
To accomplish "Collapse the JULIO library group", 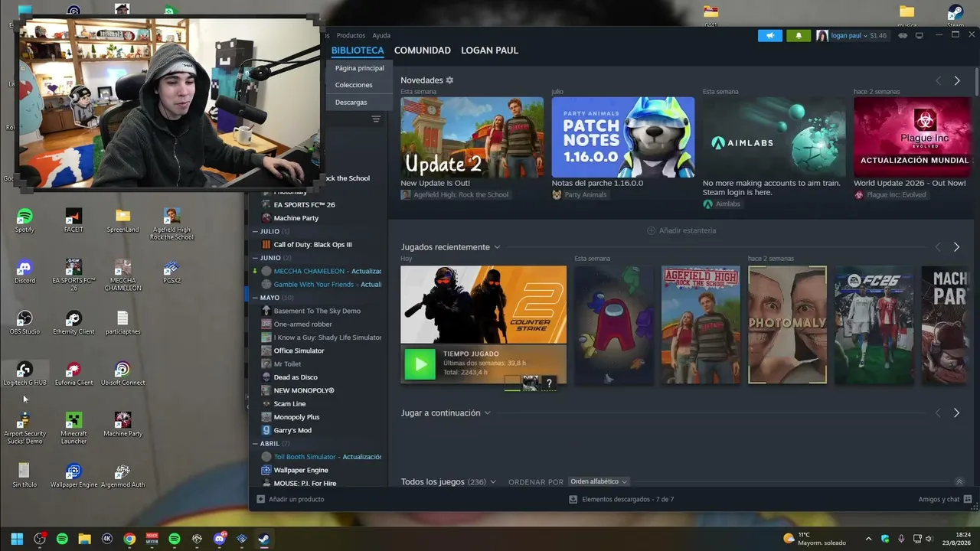I will pos(256,231).
